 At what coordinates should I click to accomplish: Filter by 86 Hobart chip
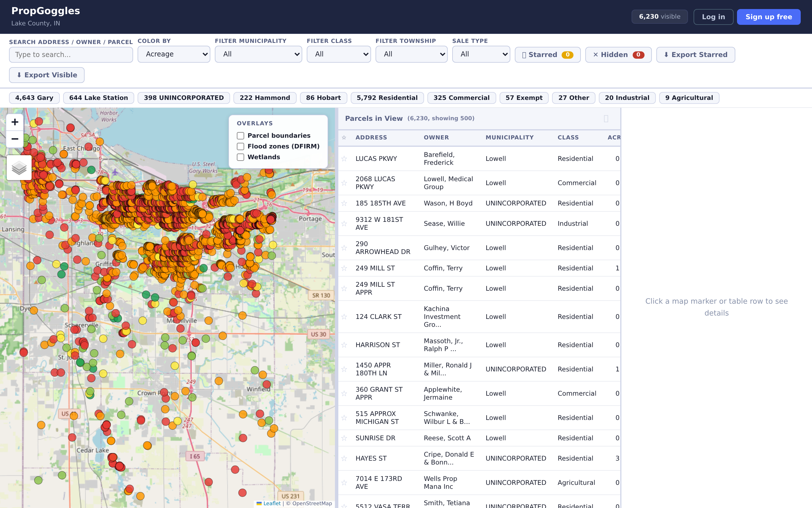[x=323, y=98]
